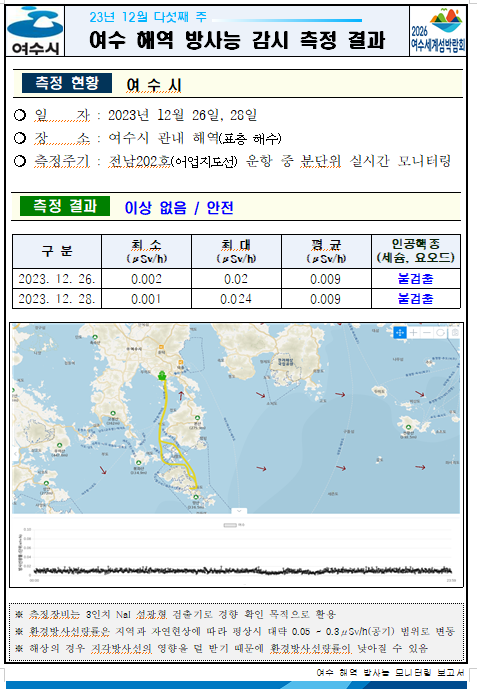Select the 0.024 maximum value cell

coord(236,299)
